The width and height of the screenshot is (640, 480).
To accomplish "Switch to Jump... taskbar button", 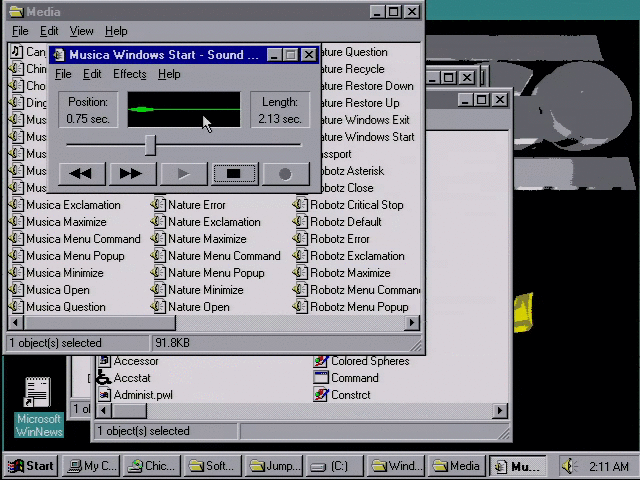I will tap(274, 466).
